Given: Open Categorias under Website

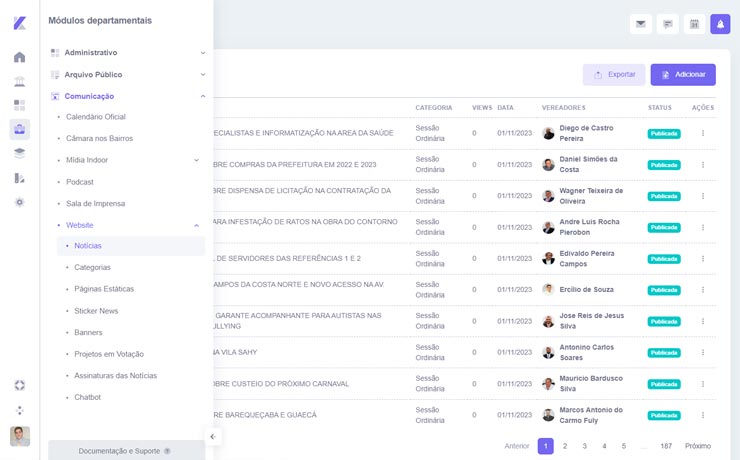Looking at the screenshot, I should point(92,267).
